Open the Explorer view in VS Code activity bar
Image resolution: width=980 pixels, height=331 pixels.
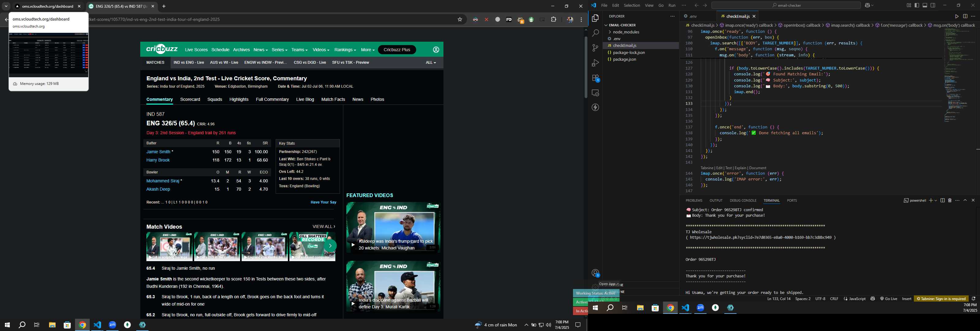(595, 18)
